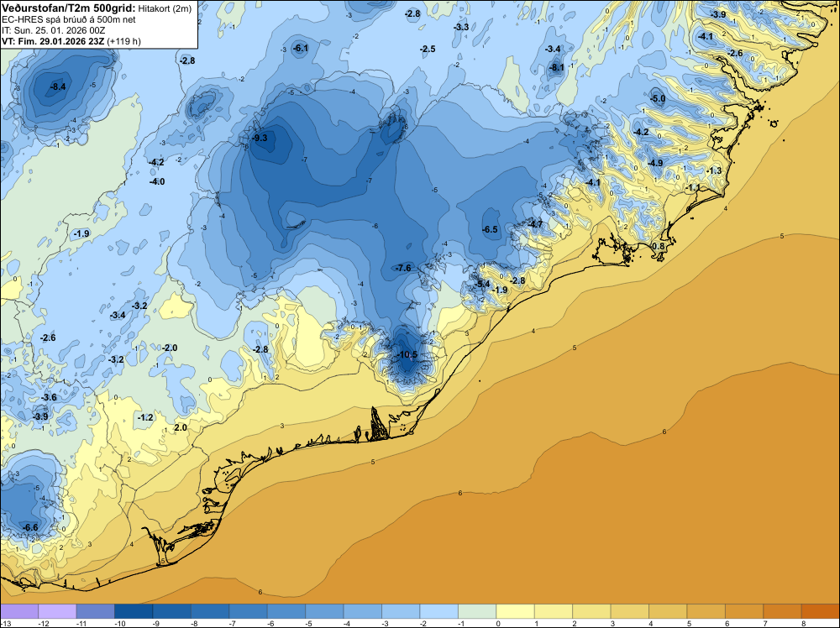Click the -2.5 temperature label
This screenshot has width=840, height=628.
coord(428,50)
